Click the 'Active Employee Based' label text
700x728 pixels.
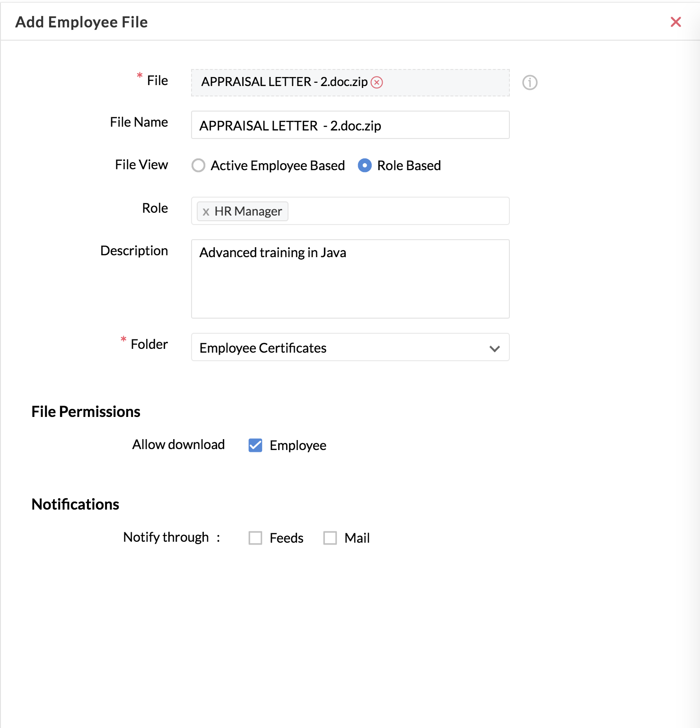[x=278, y=165]
